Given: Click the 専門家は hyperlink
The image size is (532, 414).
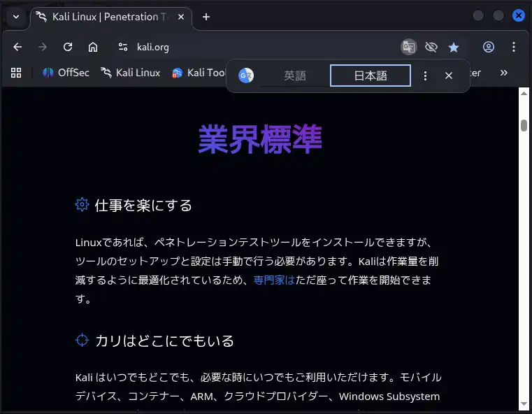Looking at the screenshot, I should (274, 280).
